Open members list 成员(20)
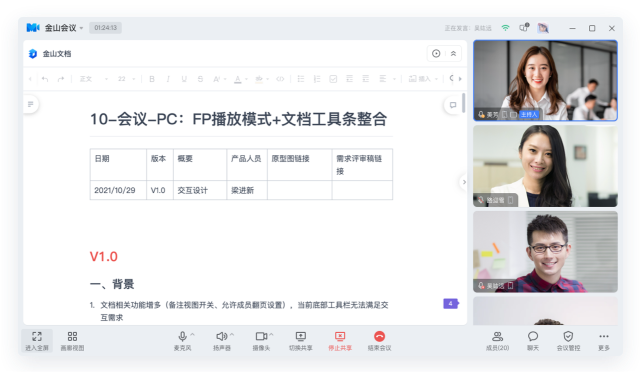 tap(498, 341)
